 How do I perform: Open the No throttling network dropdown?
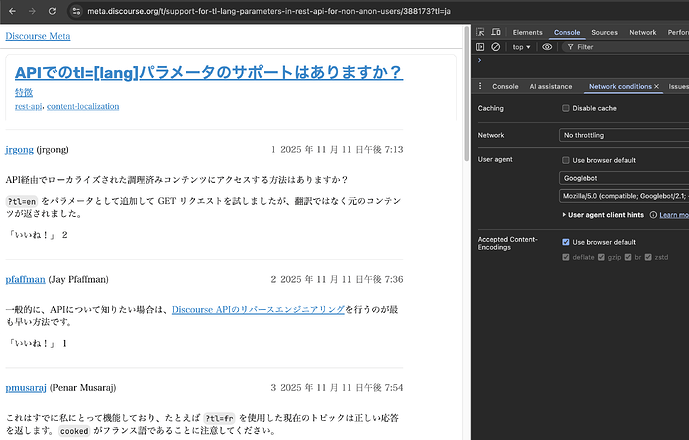[624, 135]
